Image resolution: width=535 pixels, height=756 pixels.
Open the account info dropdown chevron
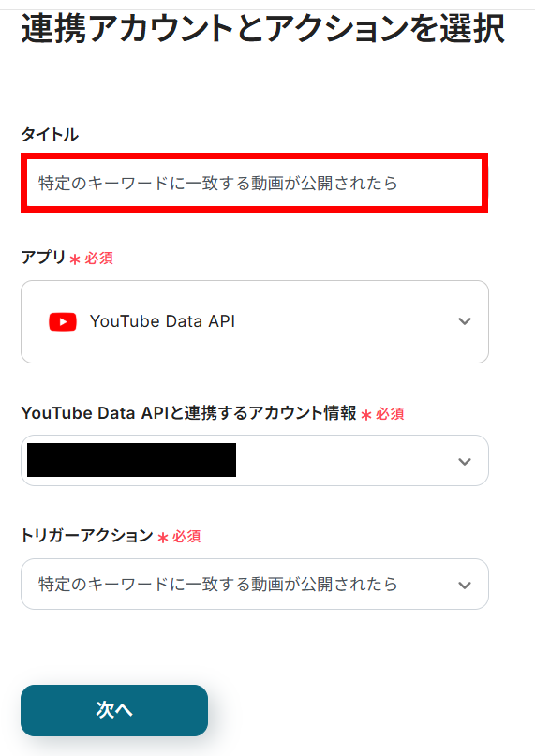465,462
